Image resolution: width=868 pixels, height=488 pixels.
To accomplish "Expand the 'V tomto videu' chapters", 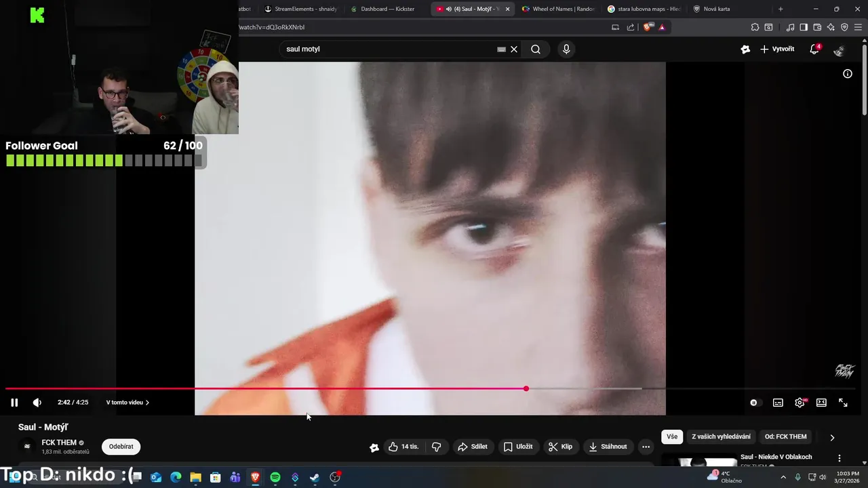I will pos(127,403).
